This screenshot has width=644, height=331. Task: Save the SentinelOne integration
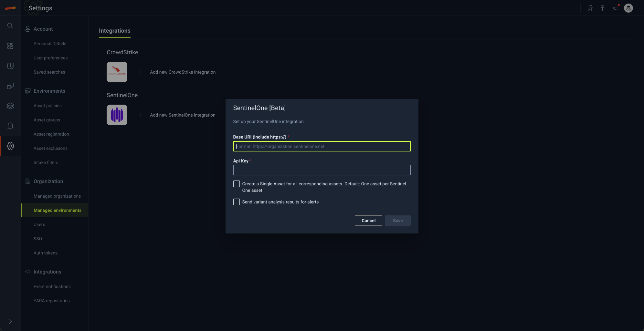398,221
